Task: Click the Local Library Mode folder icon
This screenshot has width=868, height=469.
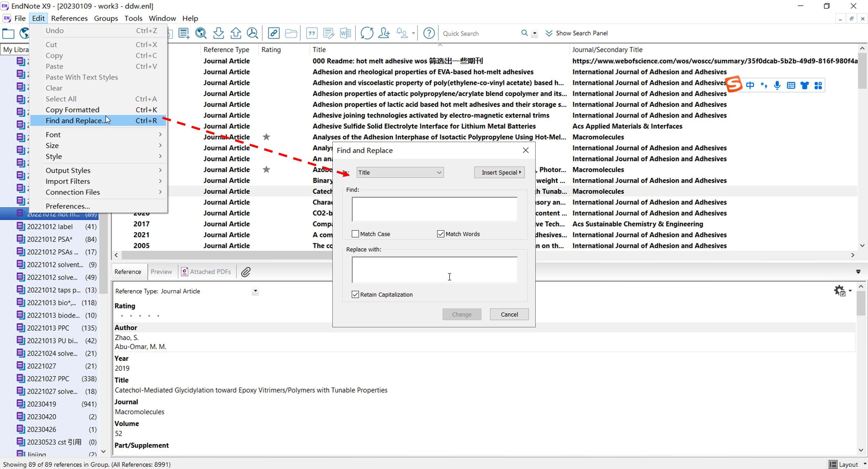Action: coord(8,33)
